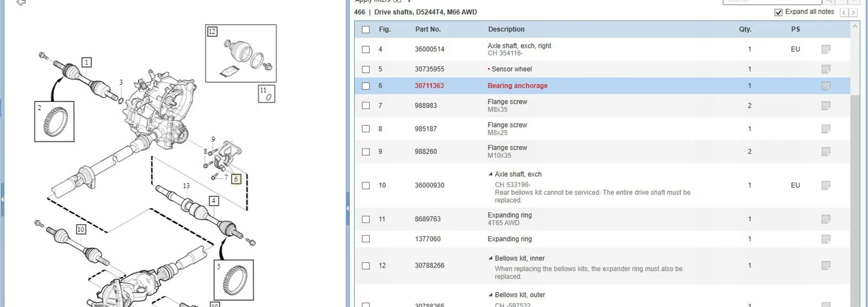Click the section title Drive shafts, D5244T4, M66 AWD
The width and height of the screenshot is (868, 307).
point(425,12)
